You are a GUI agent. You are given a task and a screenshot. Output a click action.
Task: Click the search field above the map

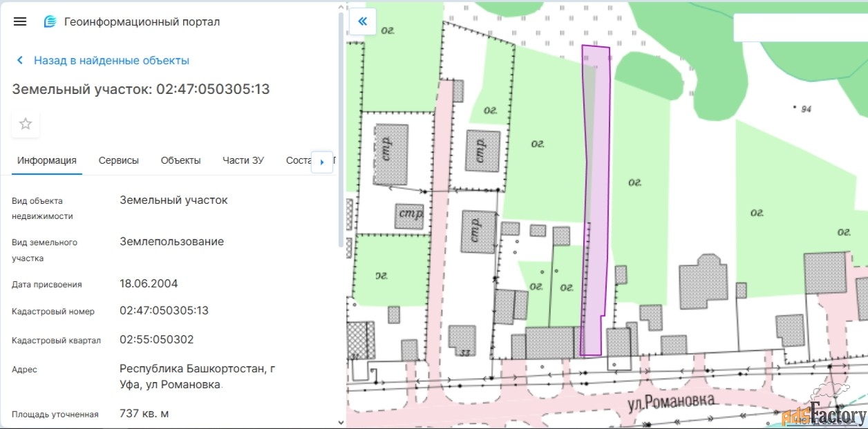click(x=798, y=28)
